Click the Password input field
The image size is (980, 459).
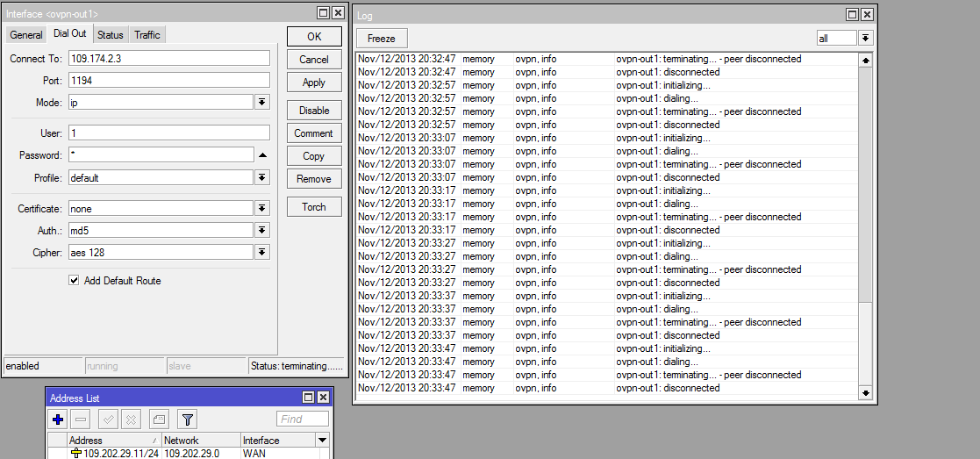(x=161, y=155)
